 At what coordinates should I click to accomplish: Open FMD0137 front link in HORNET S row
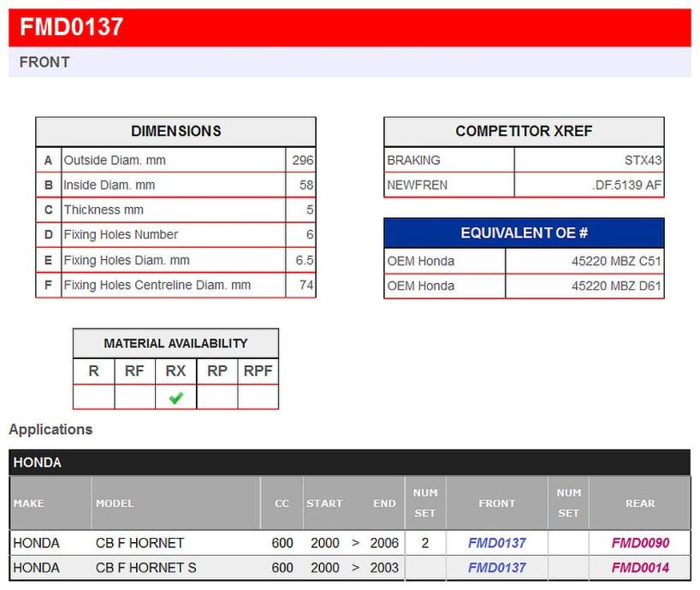[x=496, y=568]
